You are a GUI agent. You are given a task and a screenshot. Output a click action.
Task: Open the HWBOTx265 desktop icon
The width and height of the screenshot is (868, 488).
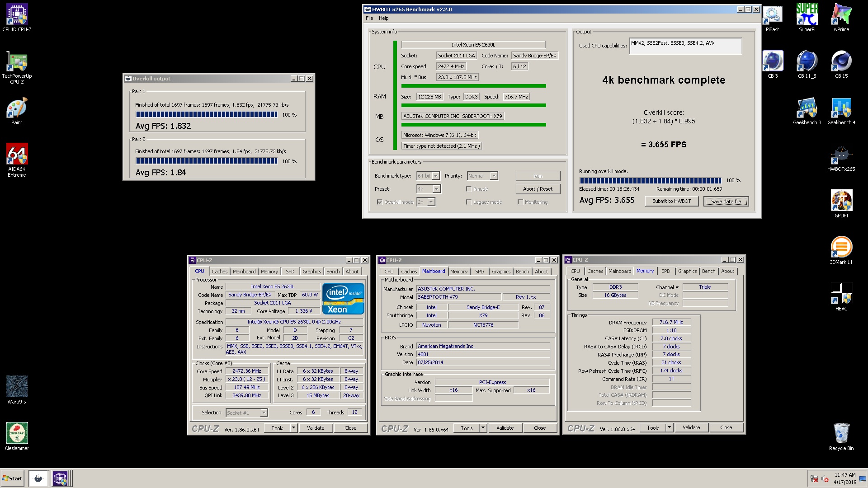[841, 158]
